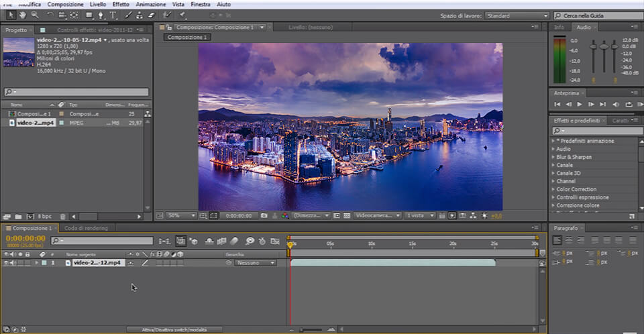
Task: Select the Brush tool
Action: coord(129,15)
